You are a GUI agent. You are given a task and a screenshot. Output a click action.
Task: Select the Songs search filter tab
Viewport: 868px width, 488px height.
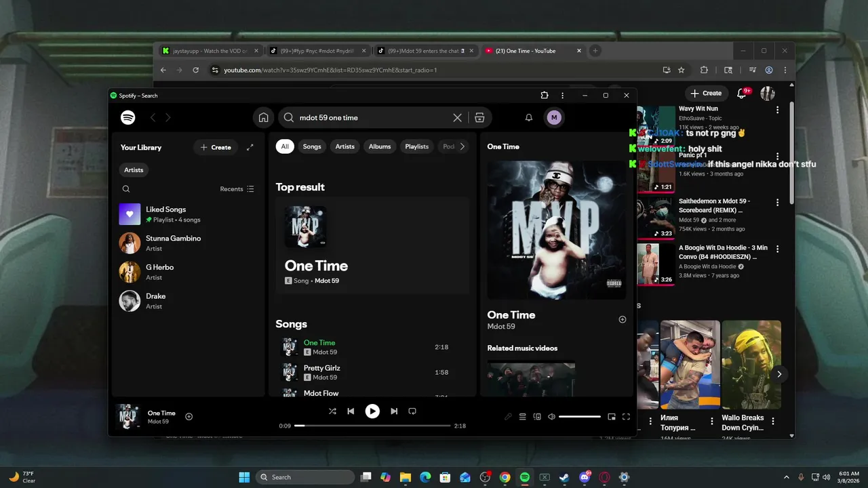pyautogui.click(x=312, y=146)
